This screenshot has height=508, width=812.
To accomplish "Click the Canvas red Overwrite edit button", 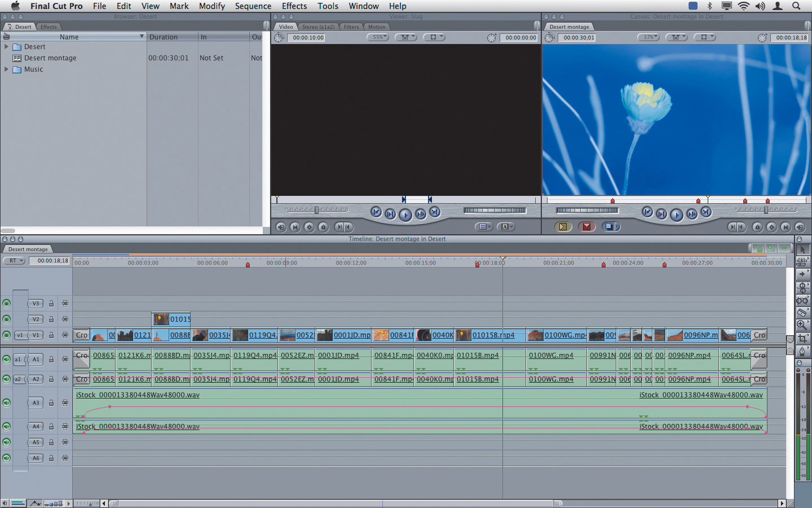I will 586,227.
